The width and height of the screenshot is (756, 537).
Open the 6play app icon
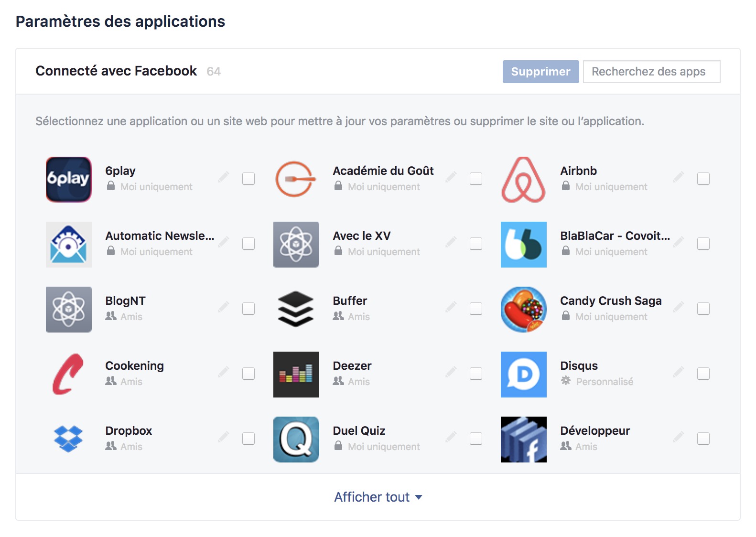pyautogui.click(x=69, y=179)
